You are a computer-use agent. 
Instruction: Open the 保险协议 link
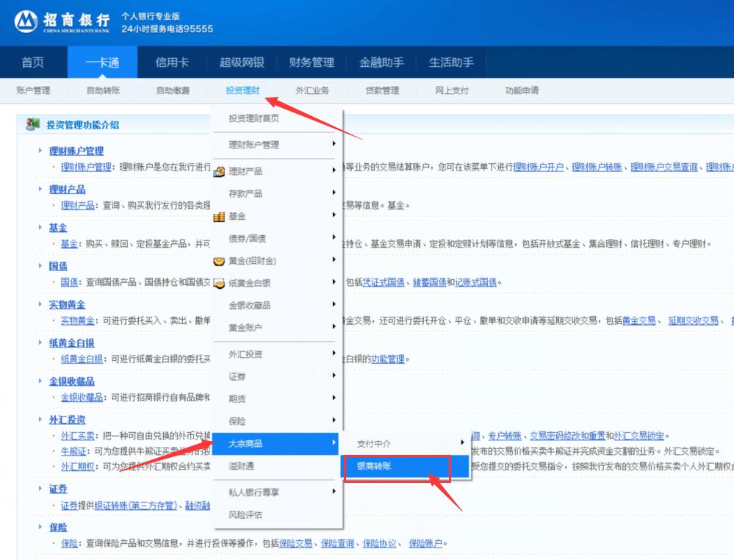[379, 544]
